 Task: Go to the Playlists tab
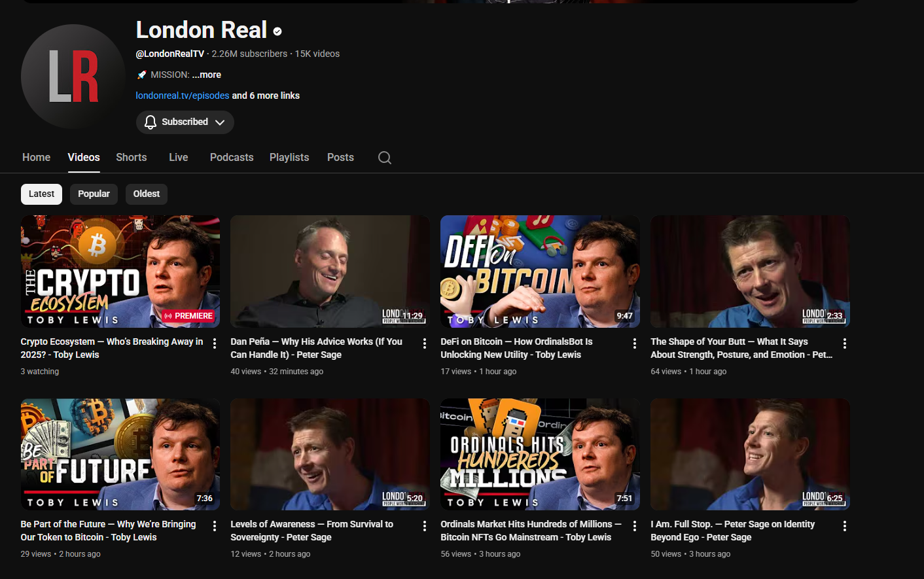tap(289, 158)
